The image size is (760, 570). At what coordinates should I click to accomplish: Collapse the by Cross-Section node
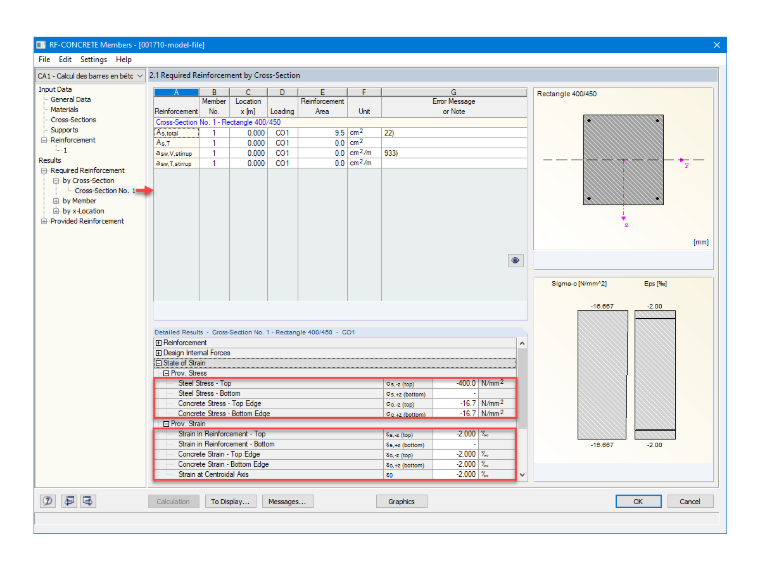click(56, 181)
